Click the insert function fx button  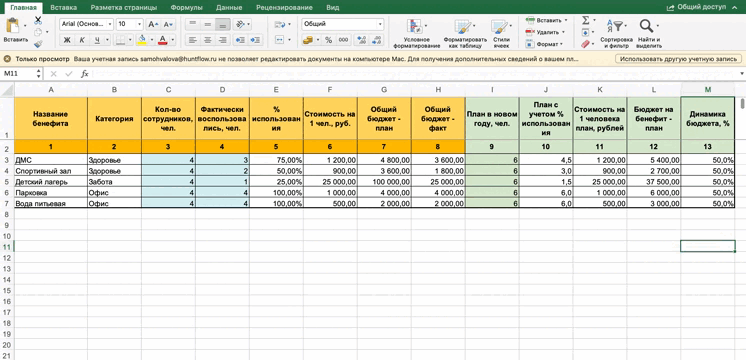pyautogui.click(x=85, y=74)
